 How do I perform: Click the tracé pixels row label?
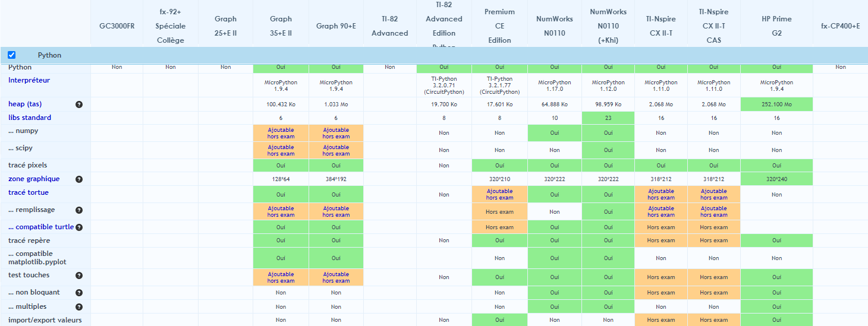coord(27,165)
